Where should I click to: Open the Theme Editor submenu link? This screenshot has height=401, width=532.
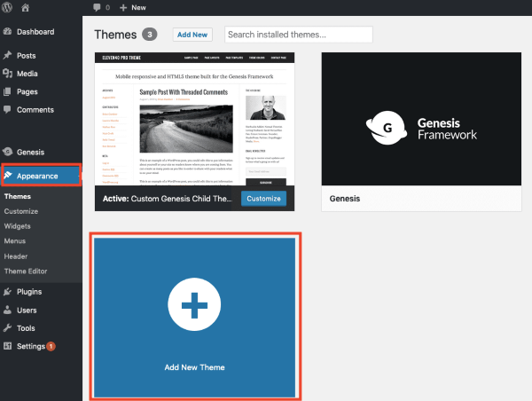point(26,271)
